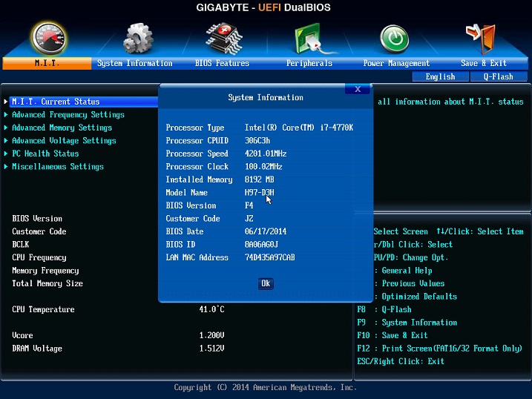Click the BIOS Date value 06/17/2014
Screen dimensions: 532x399
point(266,231)
